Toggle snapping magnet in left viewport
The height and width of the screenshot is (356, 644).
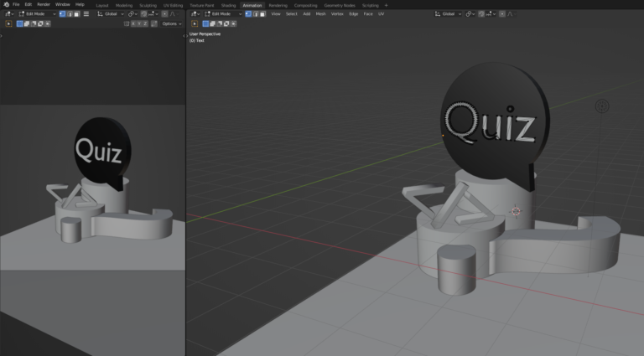click(x=143, y=14)
